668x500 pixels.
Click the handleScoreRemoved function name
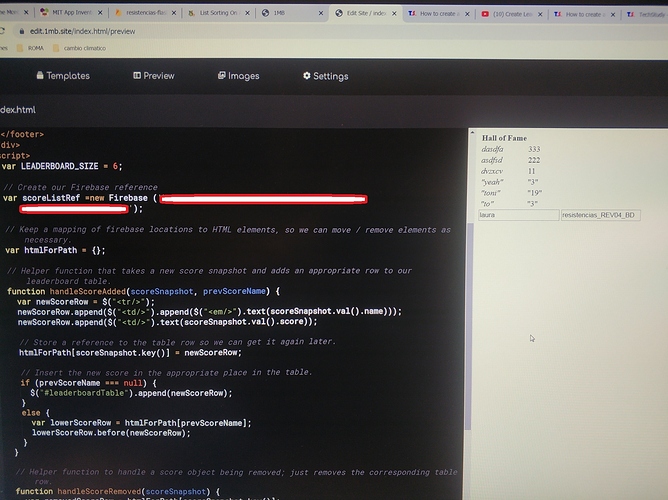[99, 491]
